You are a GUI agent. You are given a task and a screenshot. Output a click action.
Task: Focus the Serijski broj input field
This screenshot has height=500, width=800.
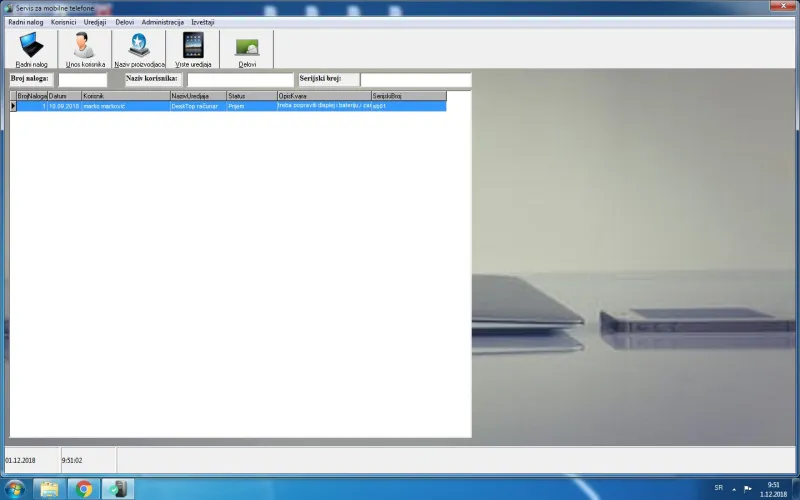(x=416, y=80)
